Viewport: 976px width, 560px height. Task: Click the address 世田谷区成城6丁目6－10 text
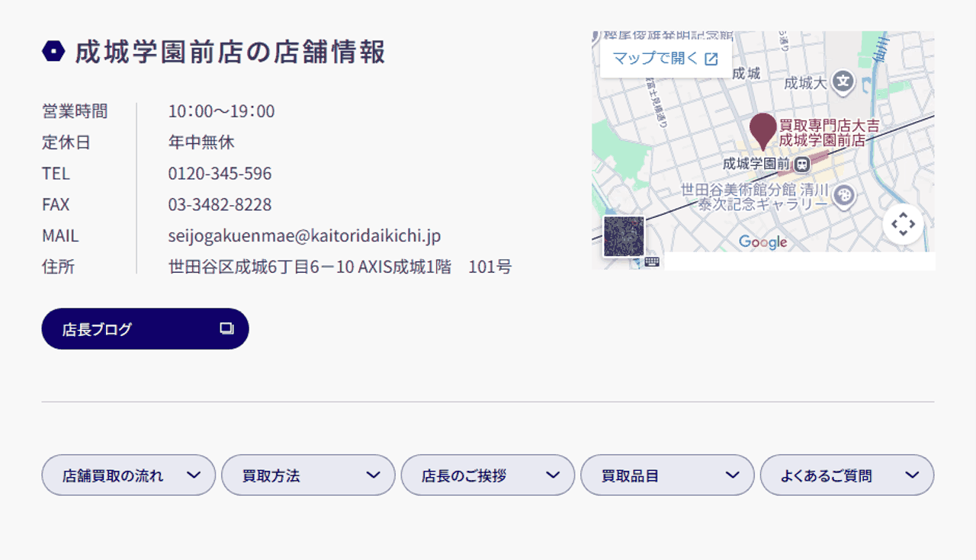(x=261, y=267)
